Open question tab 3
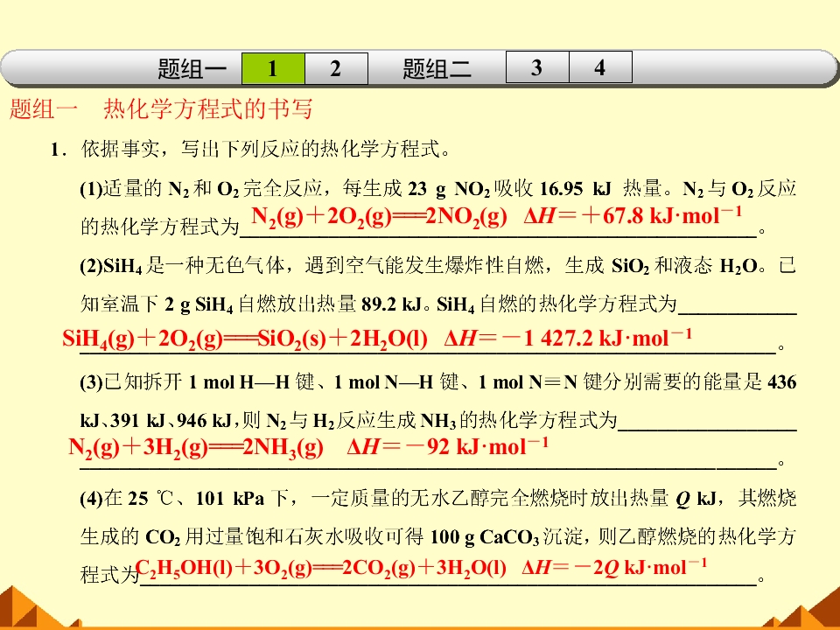 click(x=536, y=67)
